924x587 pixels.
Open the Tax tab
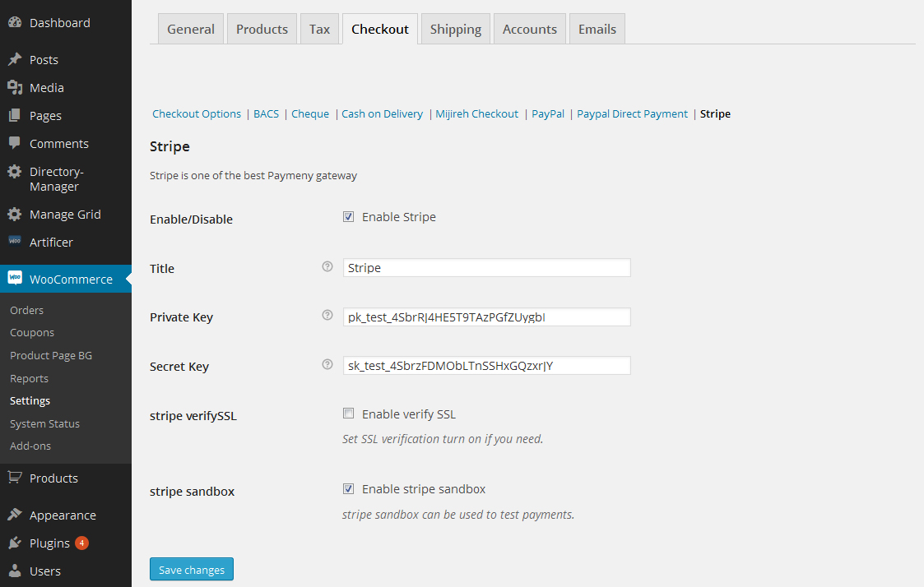(x=319, y=29)
